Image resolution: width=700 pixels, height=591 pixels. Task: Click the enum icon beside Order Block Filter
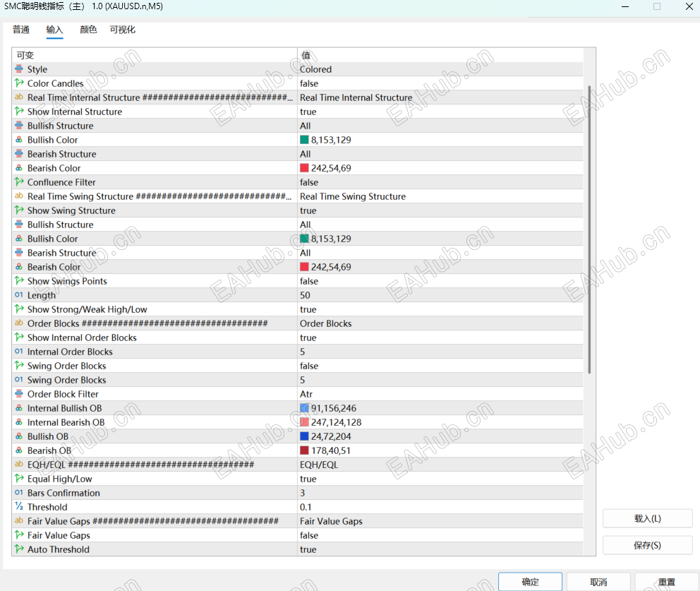coord(19,393)
